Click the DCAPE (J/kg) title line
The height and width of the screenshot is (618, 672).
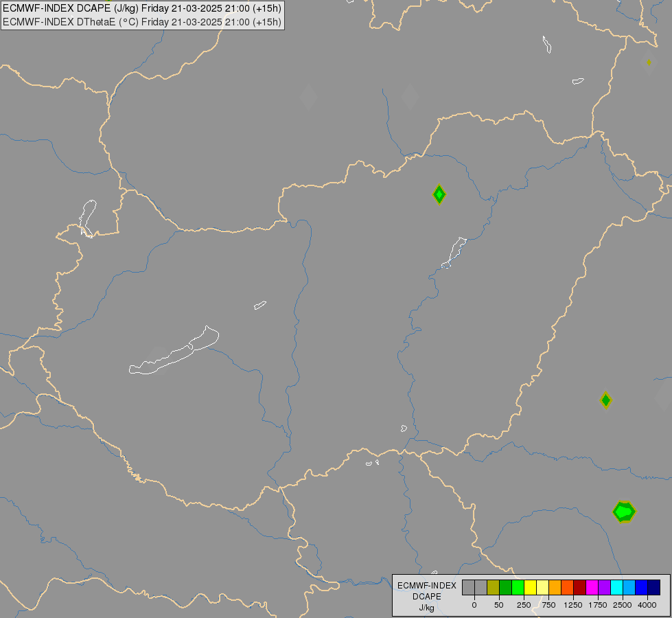pos(142,8)
